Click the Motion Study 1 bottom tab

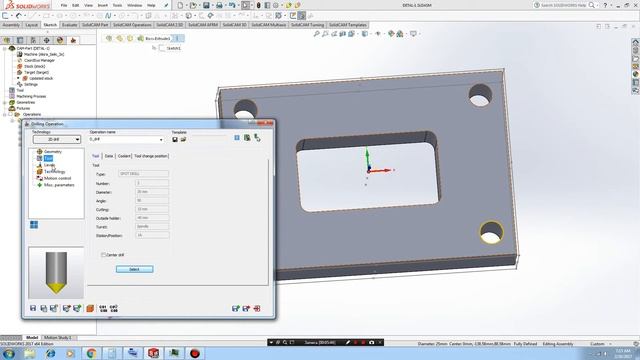coord(57,338)
